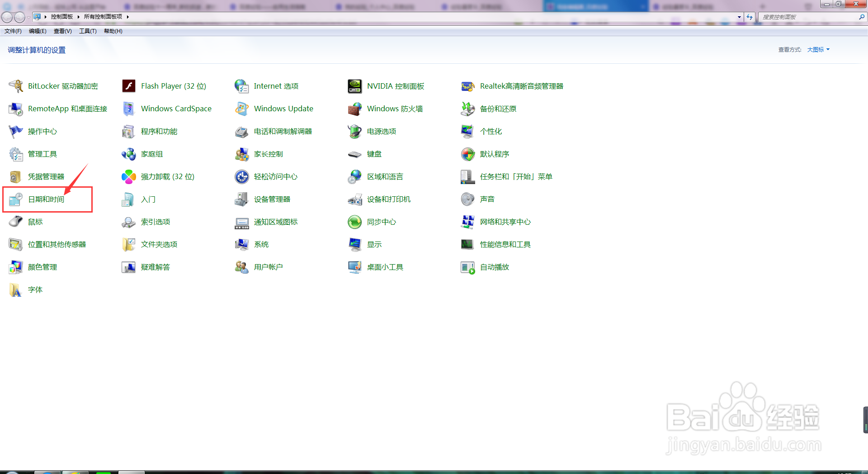Expand the address bar history dropdown arrow

[739, 17]
